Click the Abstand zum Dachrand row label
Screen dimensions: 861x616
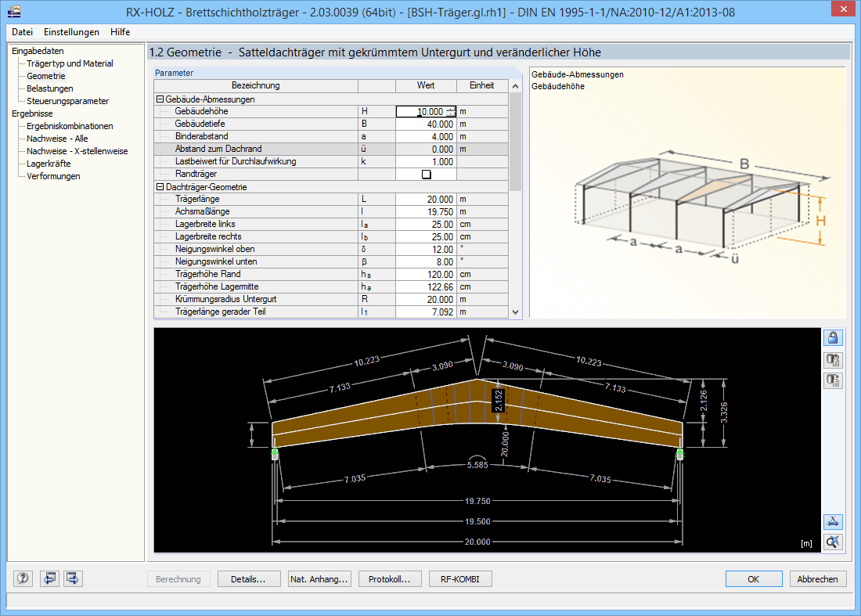tap(218, 149)
